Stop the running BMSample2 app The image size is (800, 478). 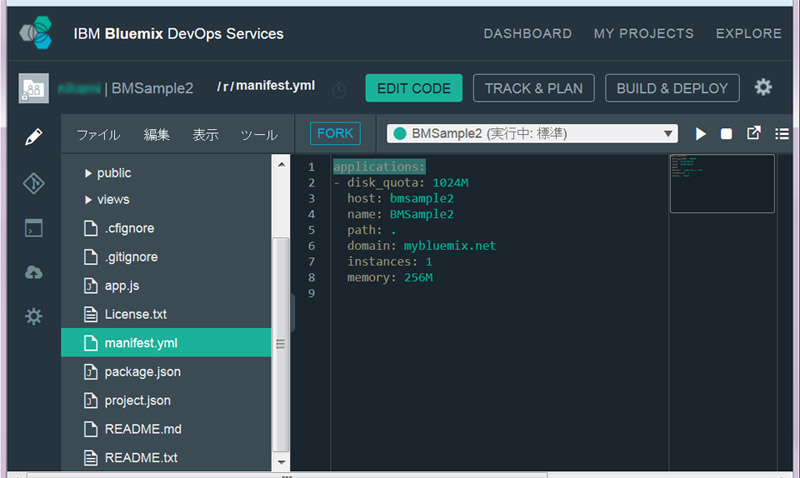coord(726,134)
